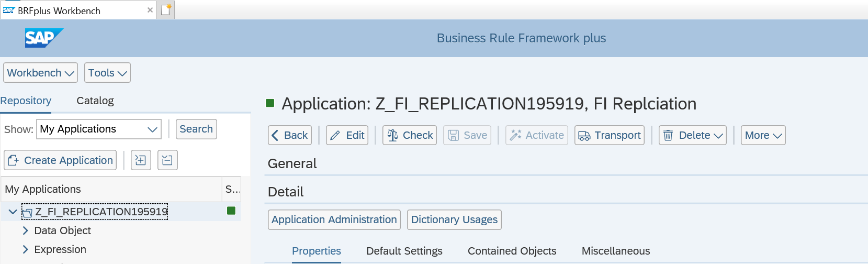The height and width of the screenshot is (264, 868).
Task: Switch to the Catalog tab
Action: tap(95, 101)
